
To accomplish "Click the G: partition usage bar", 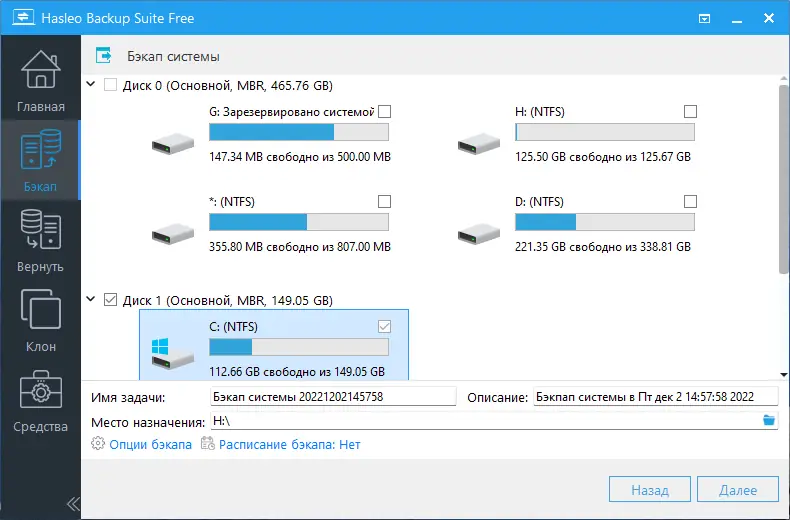I will (x=299, y=132).
